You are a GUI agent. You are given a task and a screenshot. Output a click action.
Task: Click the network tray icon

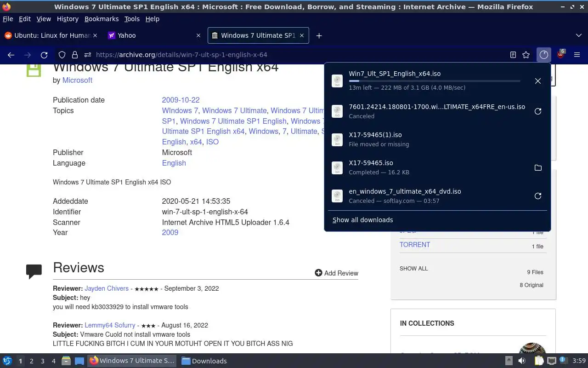point(552,361)
